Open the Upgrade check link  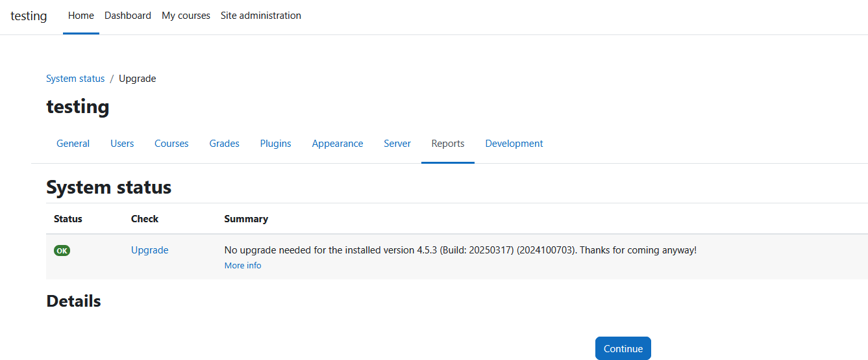(x=150, y=250)
